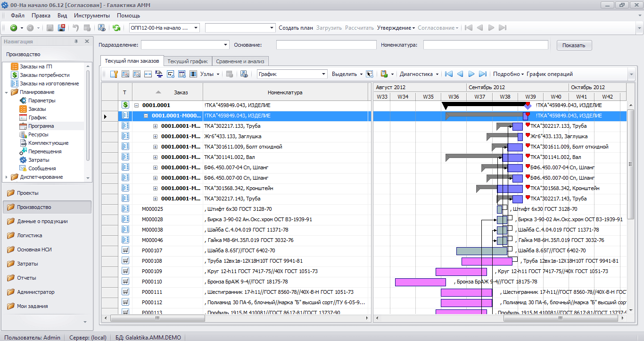This screenshot has width=644, height=341.
Task: Click the Показать button
Action: coord(574,45)
